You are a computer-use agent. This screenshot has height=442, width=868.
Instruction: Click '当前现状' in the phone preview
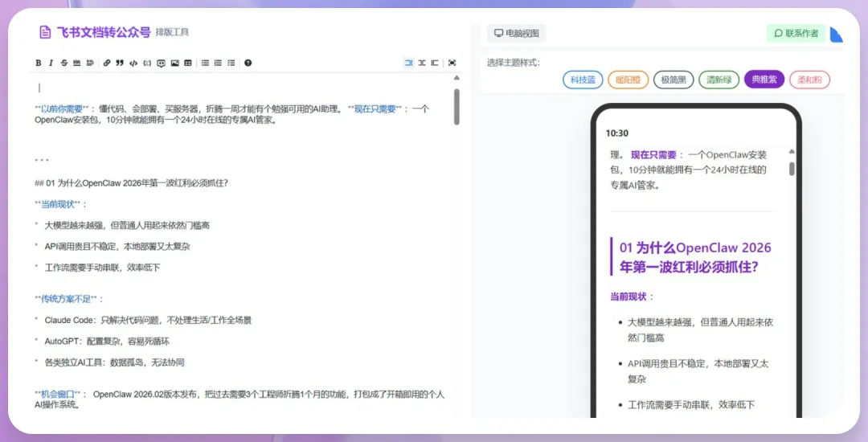[x=628, y=297]
